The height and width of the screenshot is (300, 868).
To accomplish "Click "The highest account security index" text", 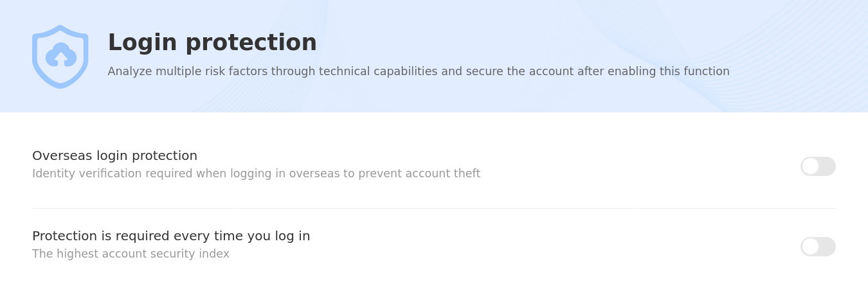I will (131, 254).
